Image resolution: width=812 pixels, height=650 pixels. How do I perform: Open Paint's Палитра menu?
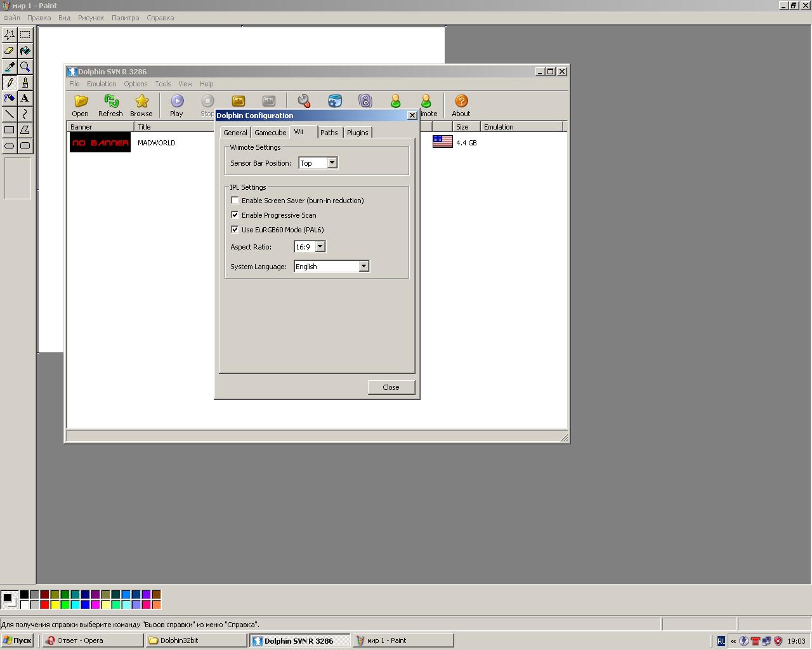[126, 18]
